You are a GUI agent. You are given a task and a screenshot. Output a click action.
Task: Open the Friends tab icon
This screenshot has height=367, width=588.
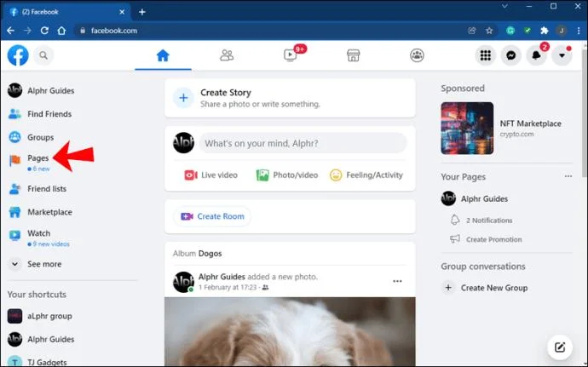tap(227, 55)
